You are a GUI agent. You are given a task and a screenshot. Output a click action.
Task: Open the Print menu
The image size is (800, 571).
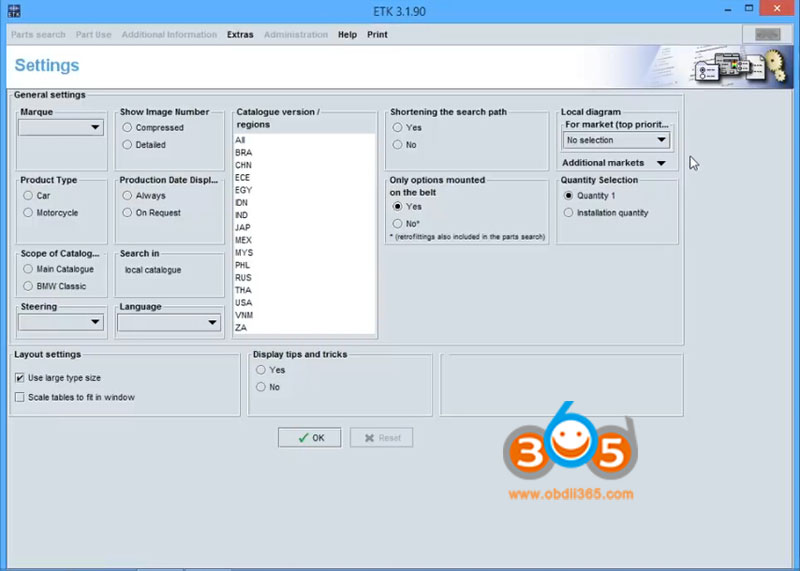377,35
